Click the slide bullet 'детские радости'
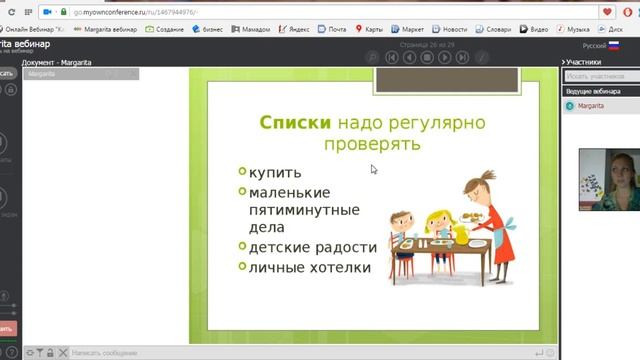Screen dimensions: 640x360 313,247
